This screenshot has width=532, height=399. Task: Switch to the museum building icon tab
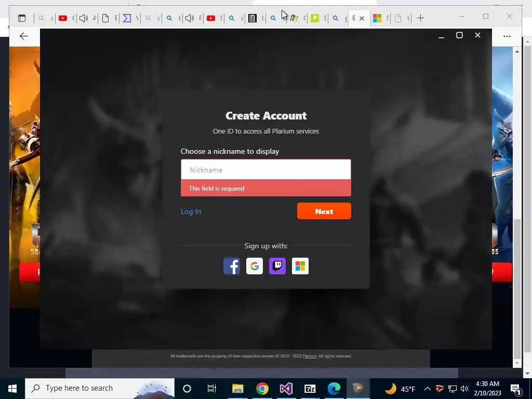click(252, 18)
